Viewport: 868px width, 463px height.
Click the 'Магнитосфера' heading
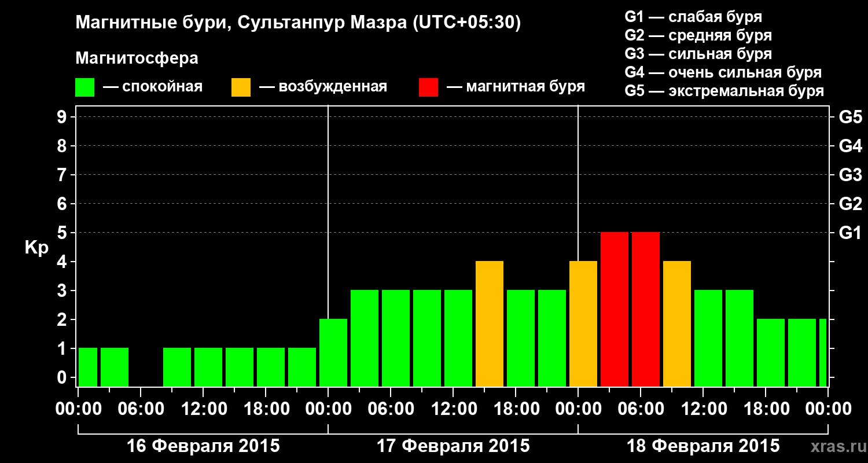pyautogui.click(x=137, y=58)
